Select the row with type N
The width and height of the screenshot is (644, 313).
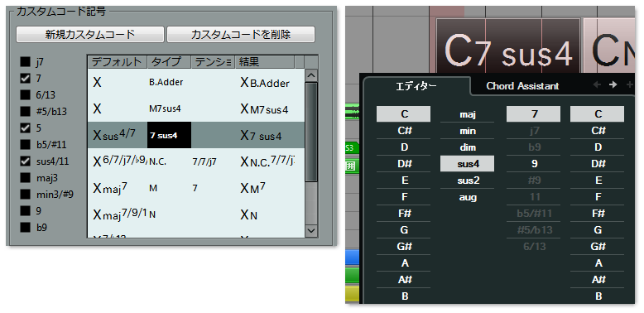(196, 214)
